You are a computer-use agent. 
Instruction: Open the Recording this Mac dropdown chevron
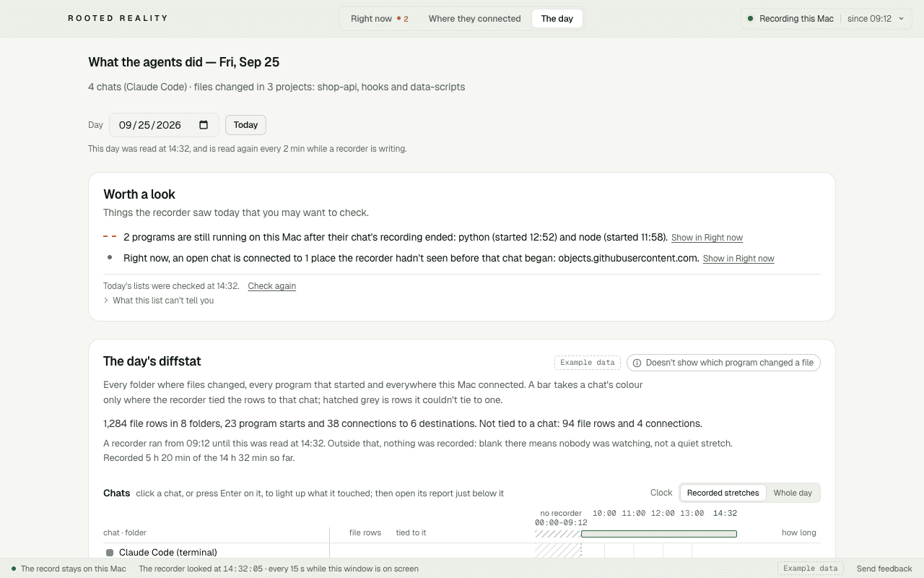pyautogui.click(x=901, y=19)
